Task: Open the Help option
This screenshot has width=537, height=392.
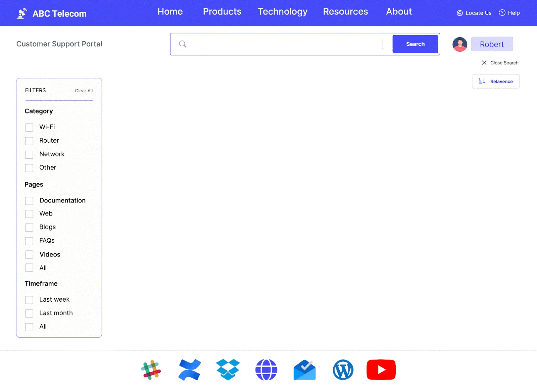Action: click(509, 13)
